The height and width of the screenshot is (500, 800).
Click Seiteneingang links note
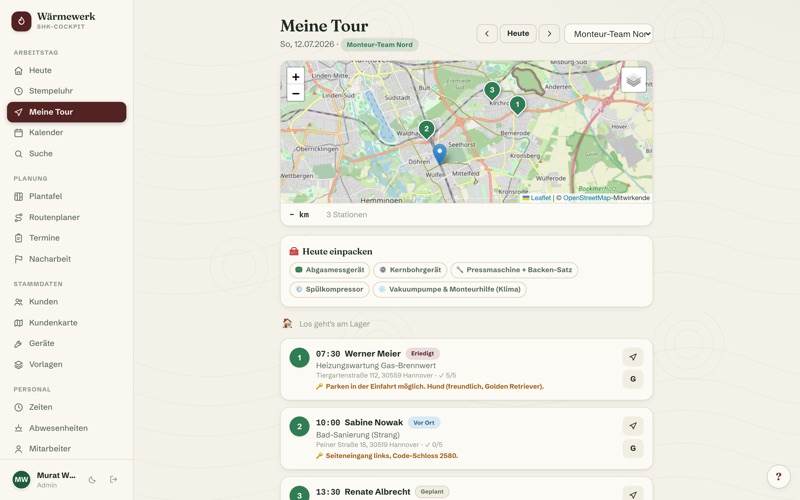(391, 456)
